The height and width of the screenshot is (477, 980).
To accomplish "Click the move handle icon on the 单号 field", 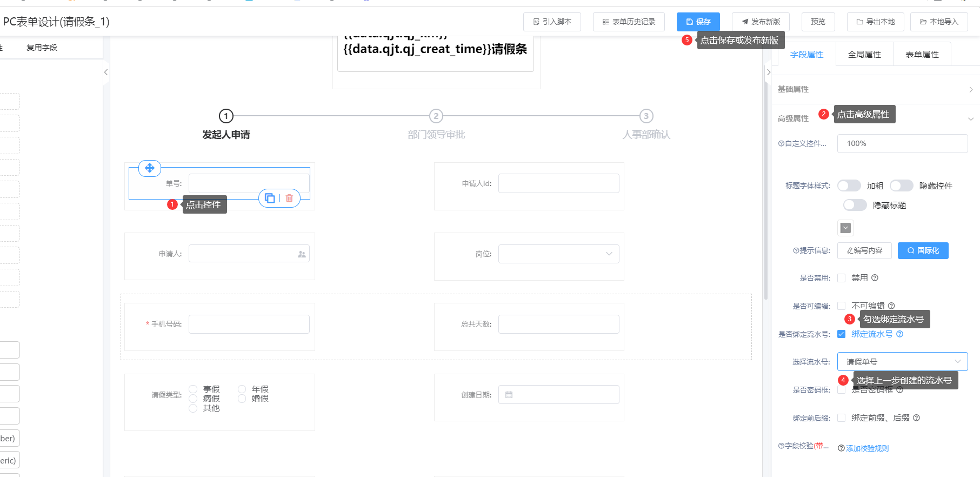I will click(150, 168).
